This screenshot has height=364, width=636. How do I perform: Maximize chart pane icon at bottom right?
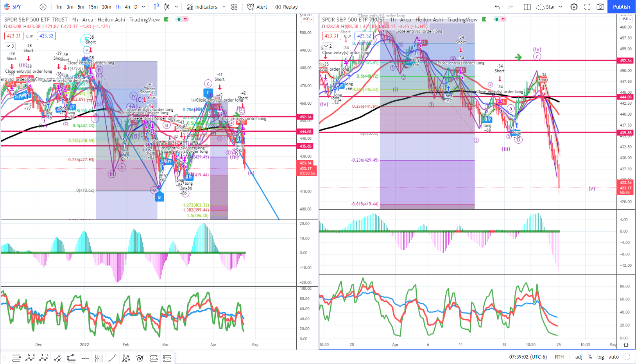[627, 357]
